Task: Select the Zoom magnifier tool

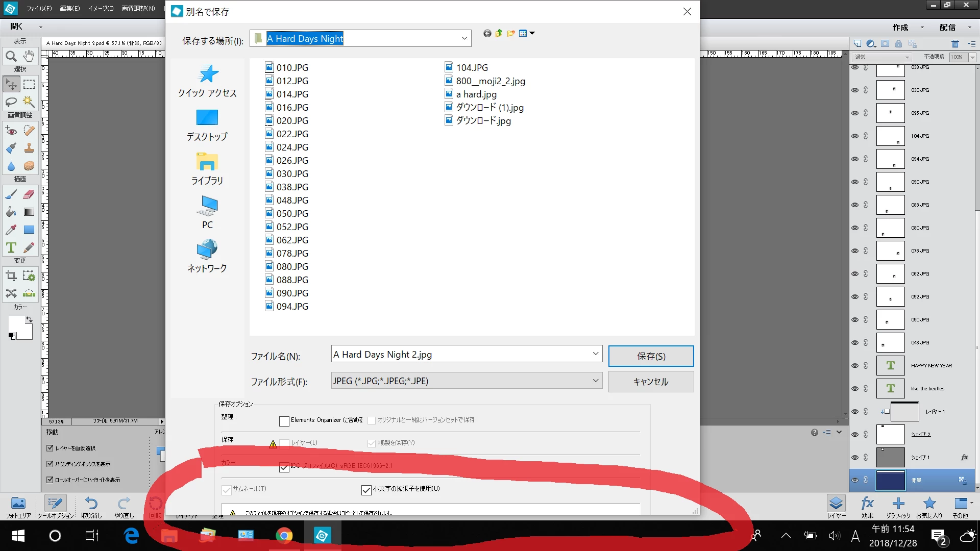Action: pos(11,56)
